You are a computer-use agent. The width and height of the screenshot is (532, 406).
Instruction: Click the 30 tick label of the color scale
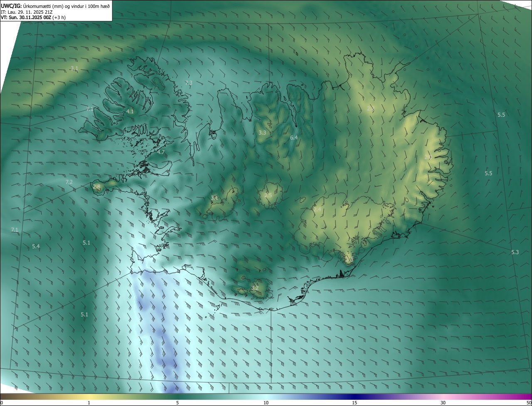pos(443,403)
